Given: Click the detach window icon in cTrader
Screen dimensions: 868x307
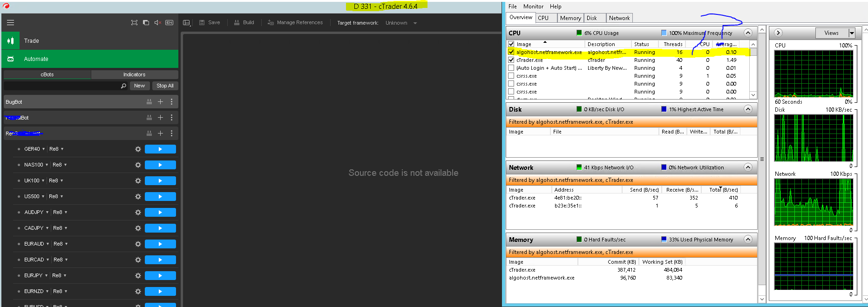Looking at the screenshot, I should pos(146,22).
